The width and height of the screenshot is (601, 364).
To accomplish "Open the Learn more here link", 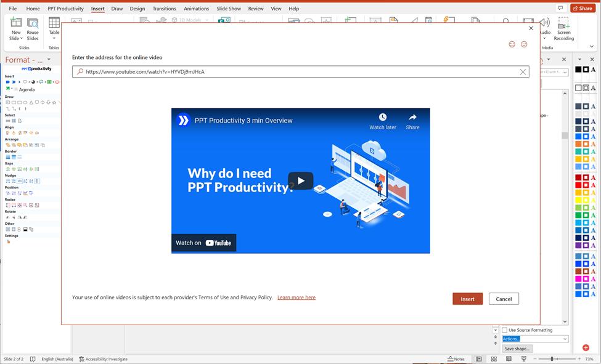I will tap(296, 297).
